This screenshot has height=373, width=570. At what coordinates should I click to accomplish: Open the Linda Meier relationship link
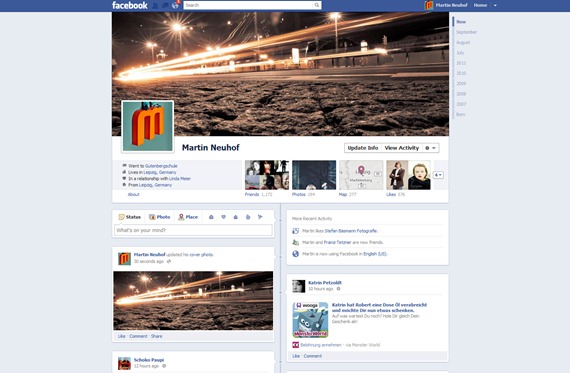(180, 179)
